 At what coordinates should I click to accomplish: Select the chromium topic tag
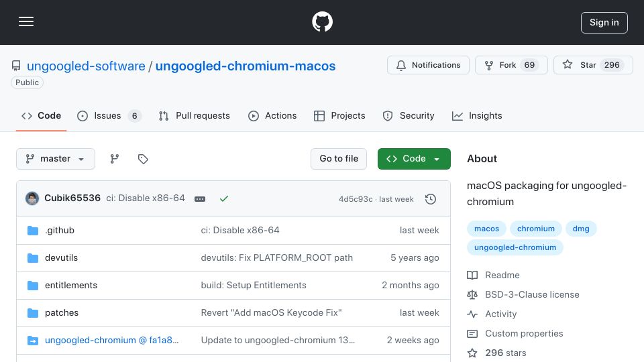(x=535, y=229)
